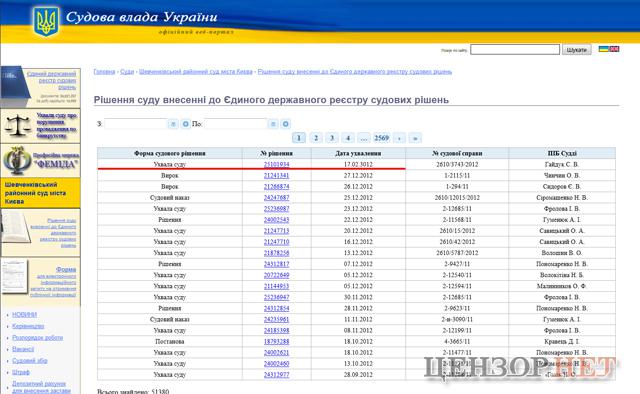
Task: Open decision number 21241341
Action: [276, 176]
